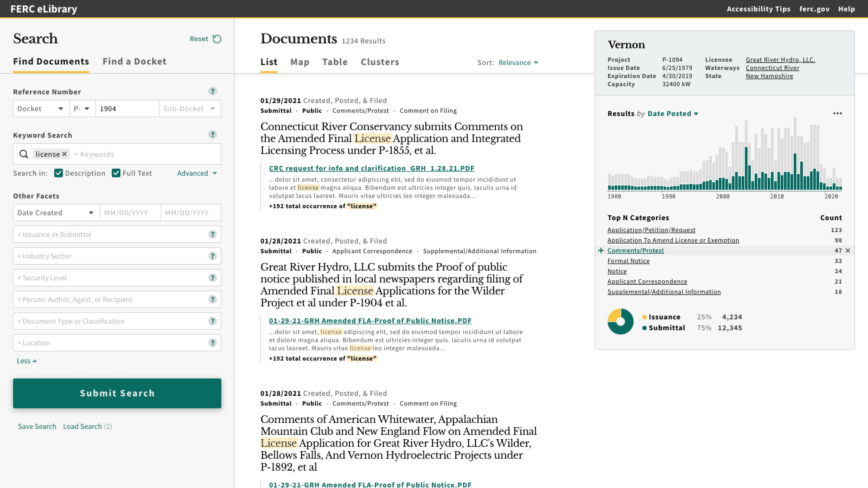Viewport: 868px width, 488px height.
Task: Open Security Level help icon
Action: coord(212,278)
